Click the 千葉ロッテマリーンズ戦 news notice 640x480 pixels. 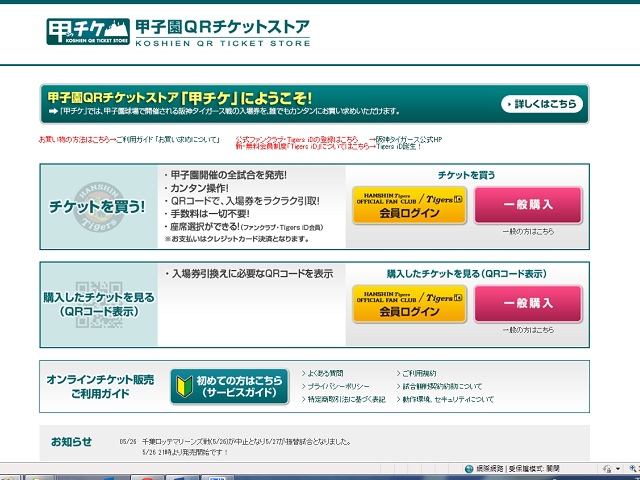tap(246, 442)
